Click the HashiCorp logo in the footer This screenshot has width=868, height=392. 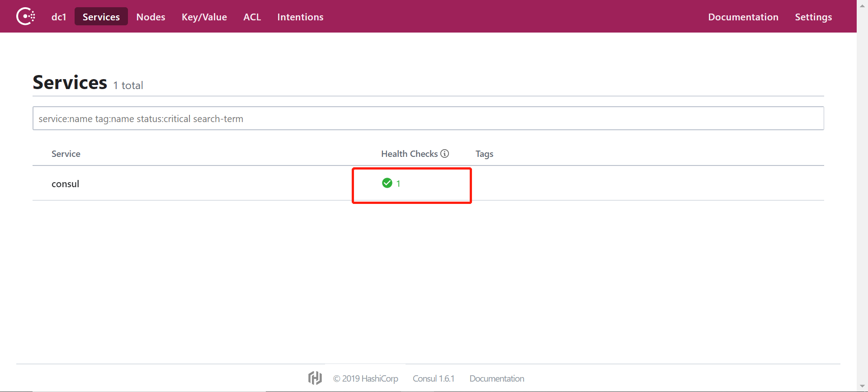click(x=315, y=378)
